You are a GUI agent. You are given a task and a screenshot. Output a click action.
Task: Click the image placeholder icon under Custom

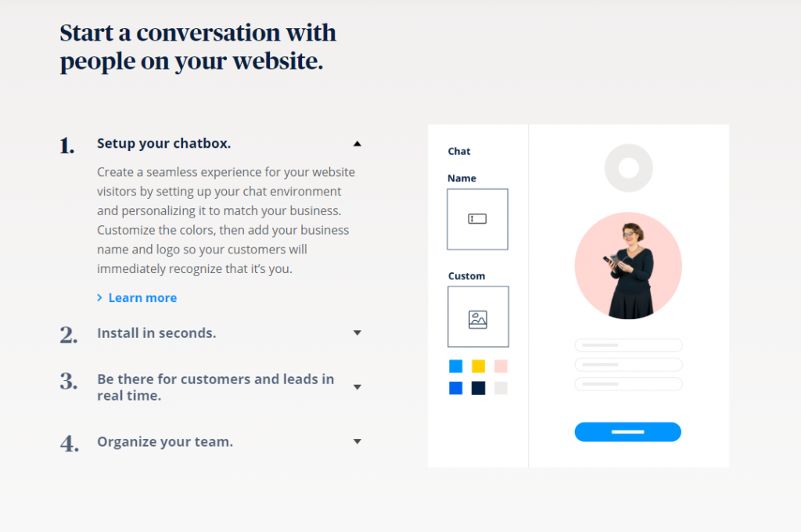point(478,319)
